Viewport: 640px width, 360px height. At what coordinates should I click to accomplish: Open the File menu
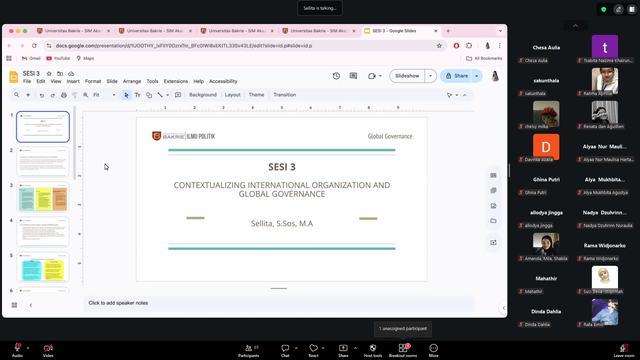[27, 81]
